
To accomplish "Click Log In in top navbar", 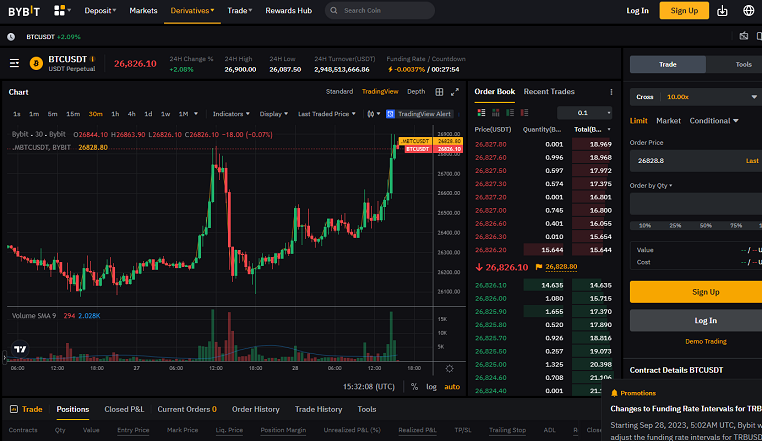I will coord(637,11).
